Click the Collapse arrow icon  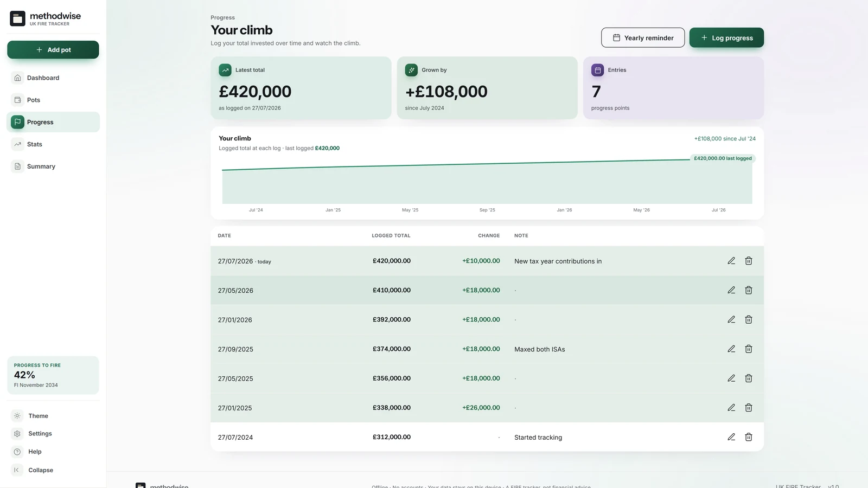pyautogui.click(x=17, y=470)
